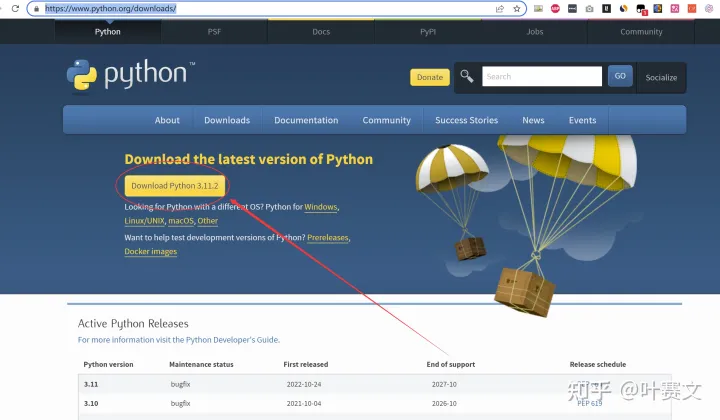Click the Maintenance status column header
The image size is (720, 420).
coord(201,364)
